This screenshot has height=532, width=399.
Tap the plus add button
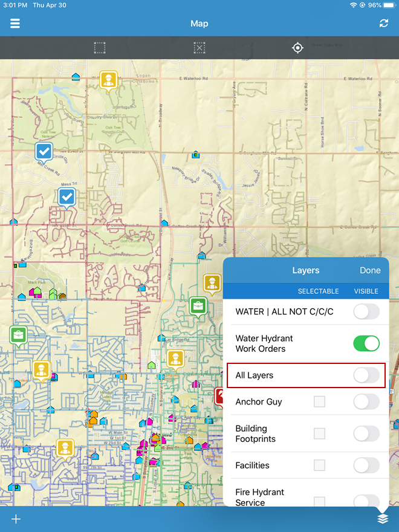tap(16, 519)
